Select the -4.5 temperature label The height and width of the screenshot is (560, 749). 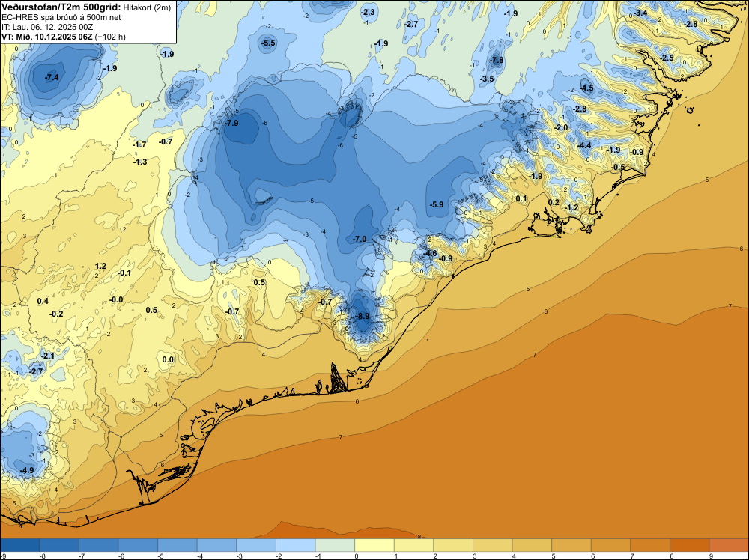[586, 88]
